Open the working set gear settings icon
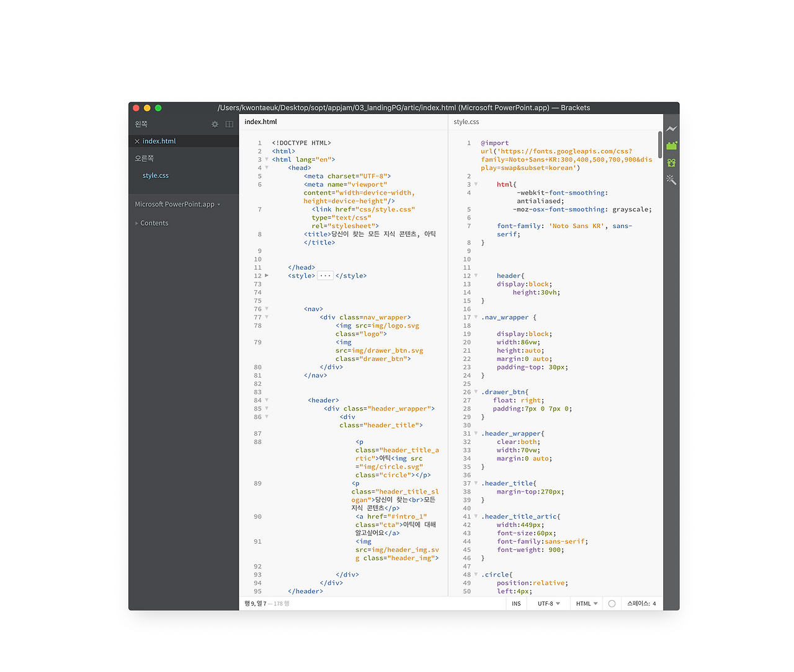The image size is (794, 672). point(215,124)
